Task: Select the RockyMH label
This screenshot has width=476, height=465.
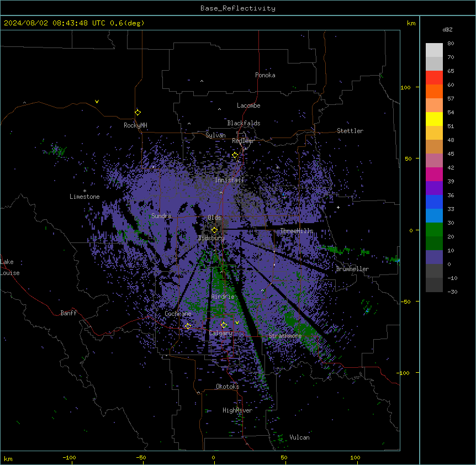Action: pyautogui.click(x=135, y=125)
